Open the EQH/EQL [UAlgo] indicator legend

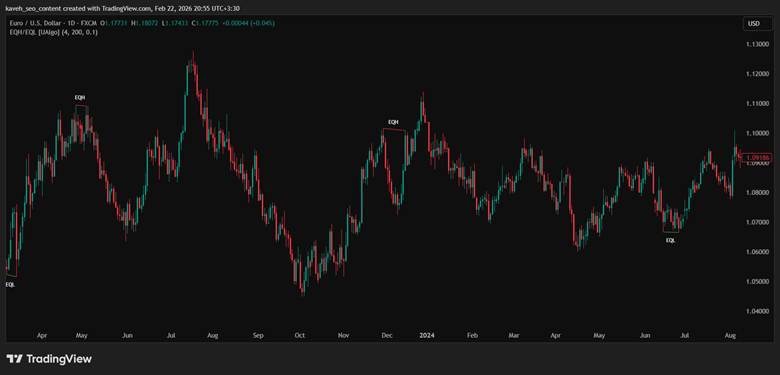click(x=53, y=32)
